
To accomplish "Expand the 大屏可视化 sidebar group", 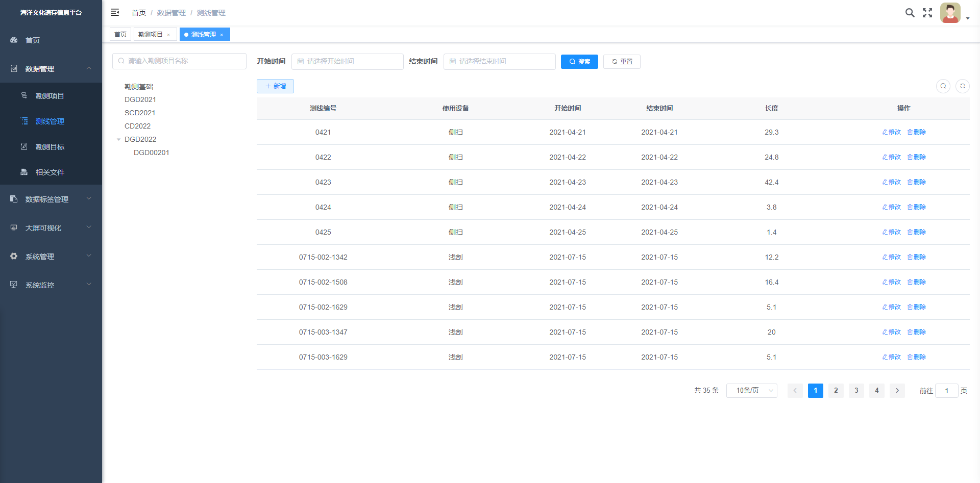I will (51, 228).
